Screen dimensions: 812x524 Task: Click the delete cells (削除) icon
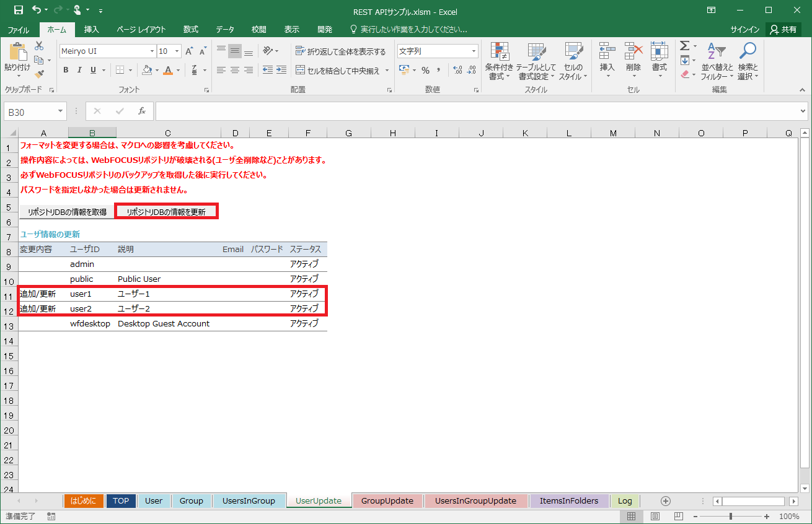pos(633,60)
